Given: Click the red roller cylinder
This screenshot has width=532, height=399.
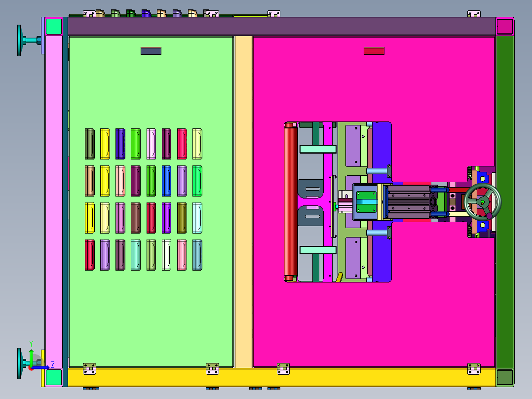Looking at the screenshot, I should pyautogui.click(x=290, y=201).
